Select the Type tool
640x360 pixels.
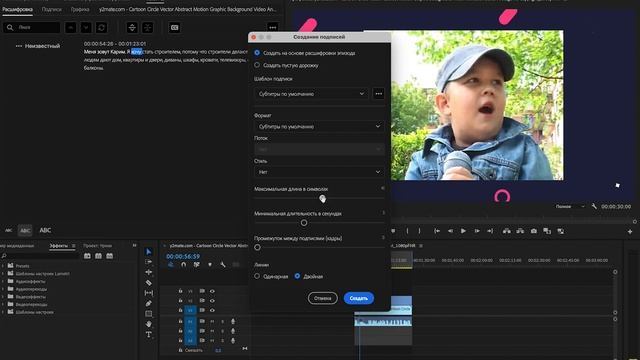tap(149, 334)
